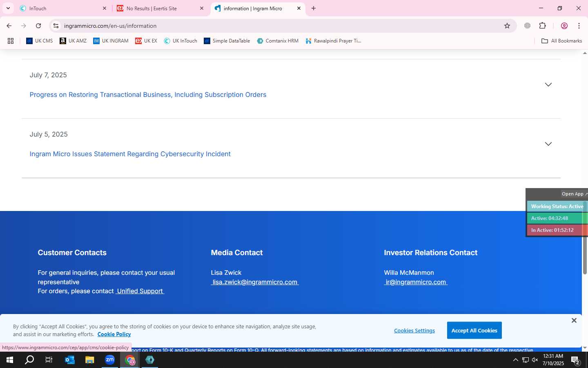This screenshot has height=368, width=588.
Task: Click the muted volume tray icon
Action: click(535, 360)
